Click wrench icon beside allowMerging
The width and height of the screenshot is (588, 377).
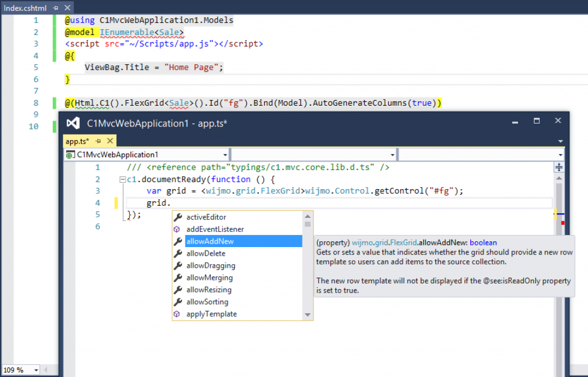[x=178, y=278]
